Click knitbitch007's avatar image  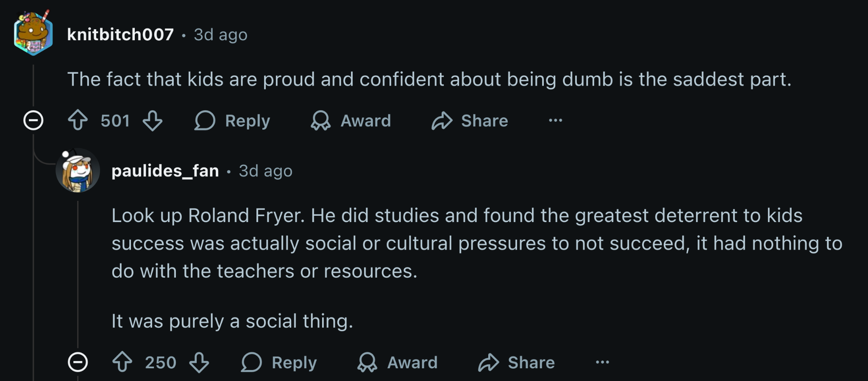click(33, 34)
